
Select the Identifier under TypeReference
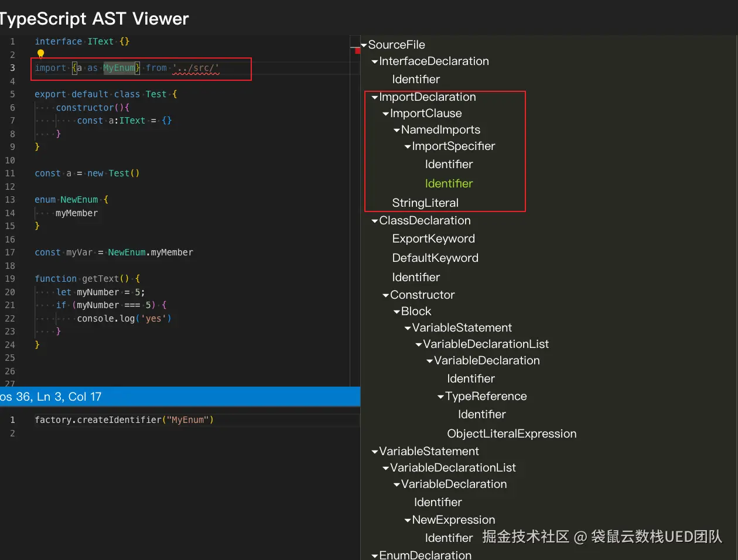(x=481, y=414)
